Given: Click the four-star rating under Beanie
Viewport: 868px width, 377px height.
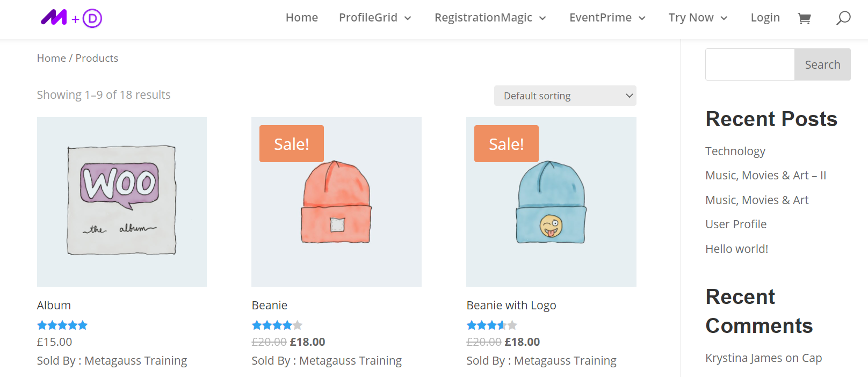Looking at the screenshot, I should (277, 324).
